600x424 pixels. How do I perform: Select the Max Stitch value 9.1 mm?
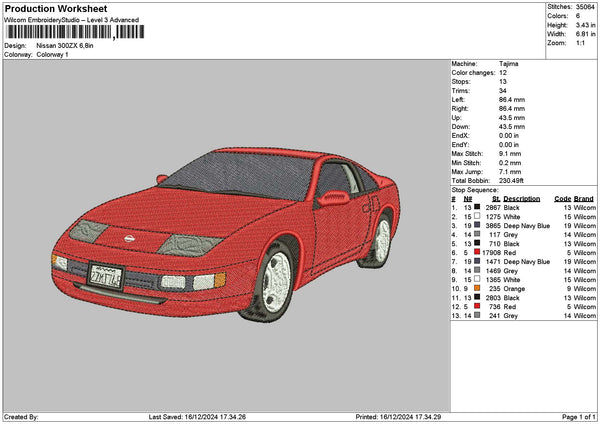(x=510, y=153)
